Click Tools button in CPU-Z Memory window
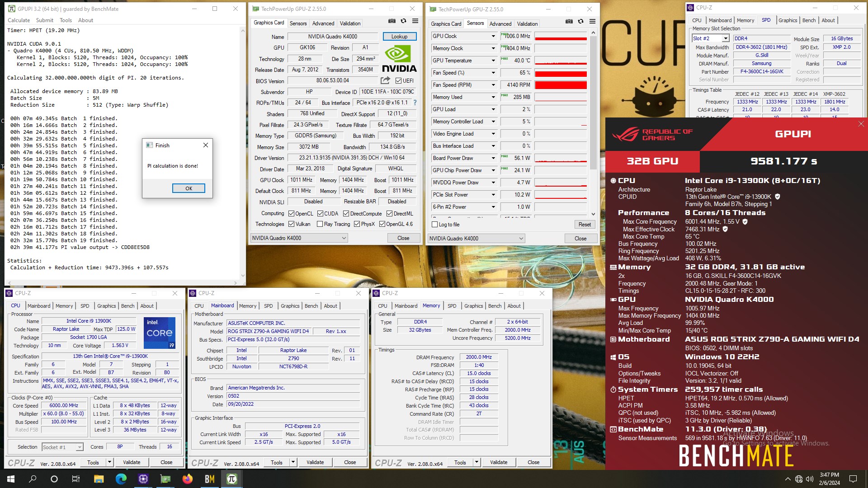 point(460,462)
